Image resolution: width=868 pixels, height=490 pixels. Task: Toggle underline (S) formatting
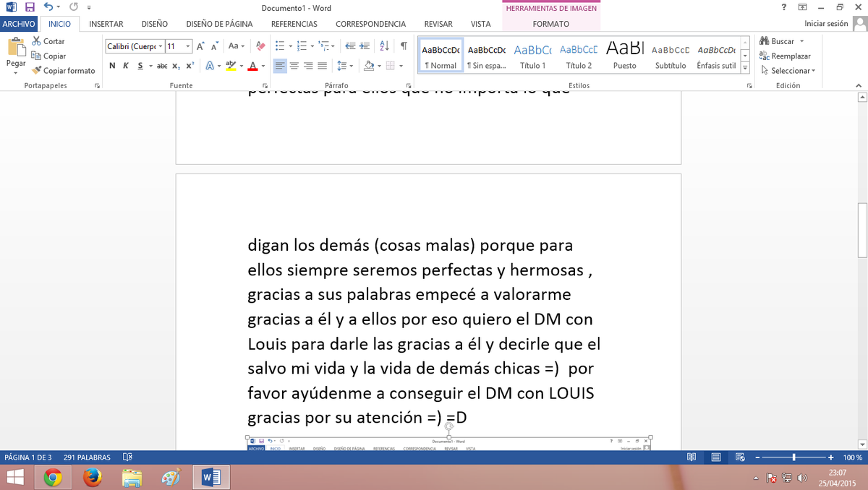pyautogui.click(x=140, y=66)
